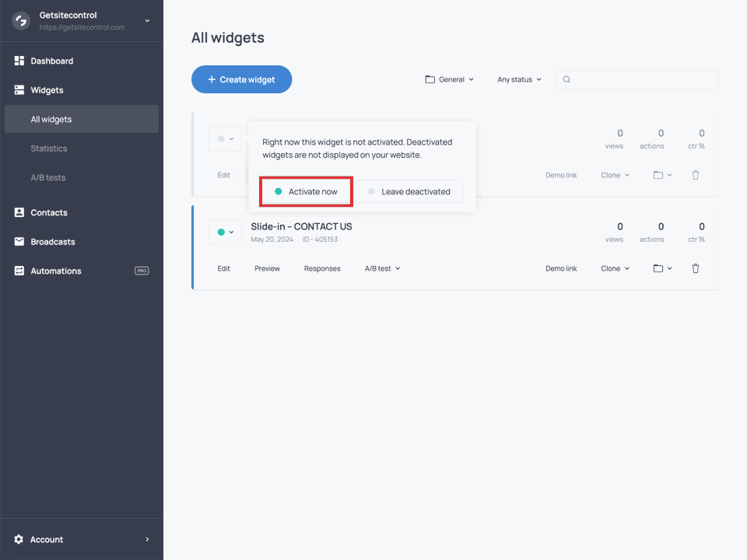Open the status toggle on Slide-in widget
Viewport: 747px width, 560px height.
pyautogui.click(x=224, y=232)
